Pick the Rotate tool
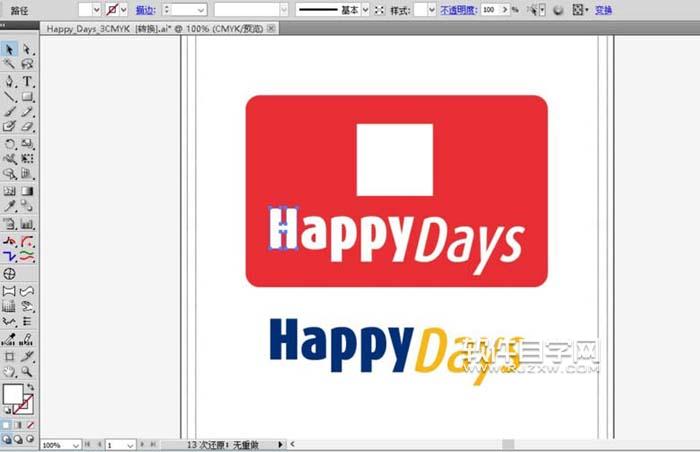Image resolution: width=700 pixels, height=452 pixels. click(9, 143)
